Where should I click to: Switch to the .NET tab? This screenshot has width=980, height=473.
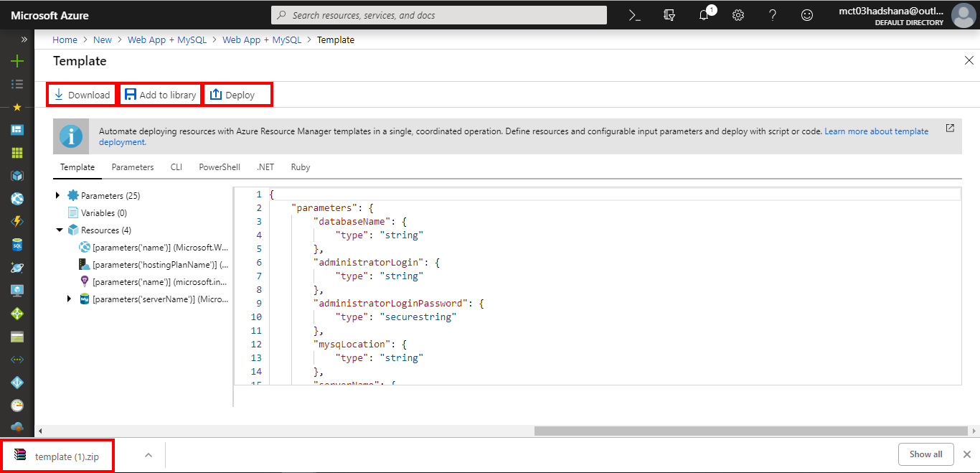265,167
